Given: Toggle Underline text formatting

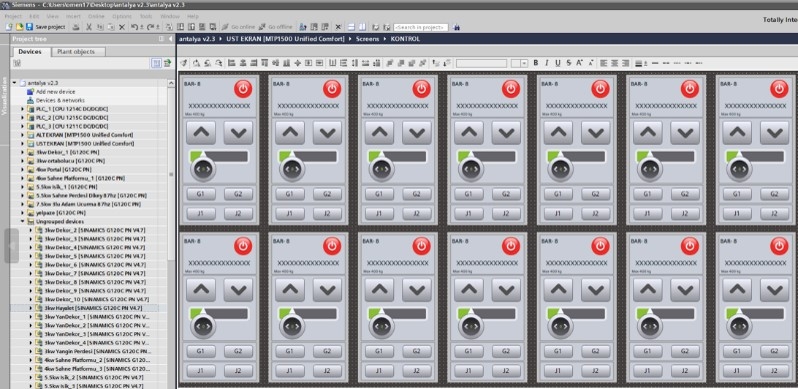Looking at the screenshot, I should (558, 63).
